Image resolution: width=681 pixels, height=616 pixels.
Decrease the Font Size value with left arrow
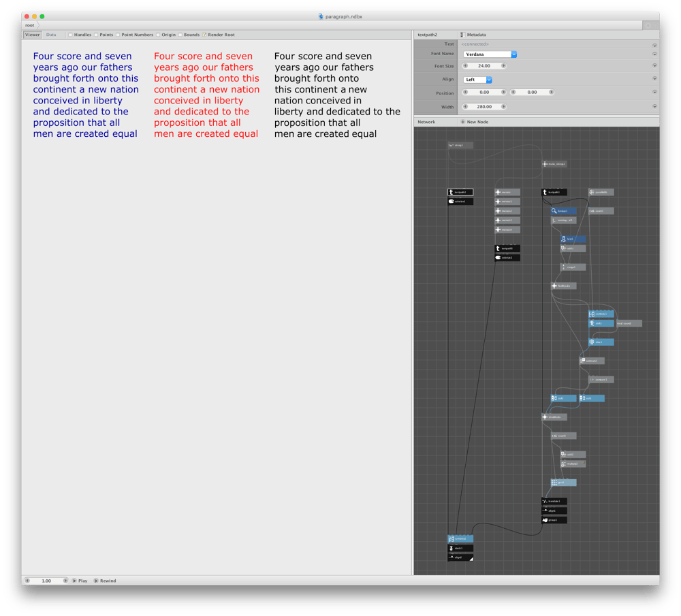pos(466,66)
